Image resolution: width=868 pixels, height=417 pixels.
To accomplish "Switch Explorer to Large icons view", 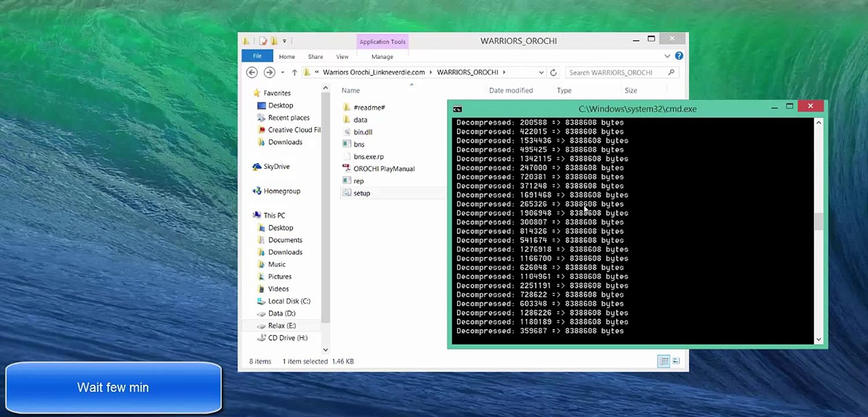I will coord(676,361).
